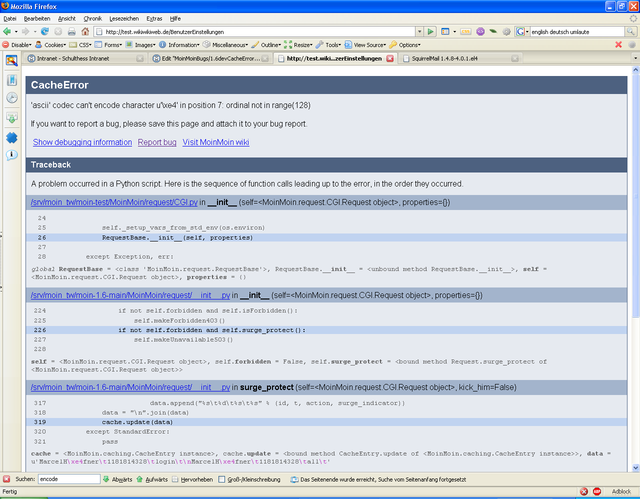The image size is (640, 499).
Task: Open the add-ons puzzle piece sidebar icon
Action: (11, 136)
